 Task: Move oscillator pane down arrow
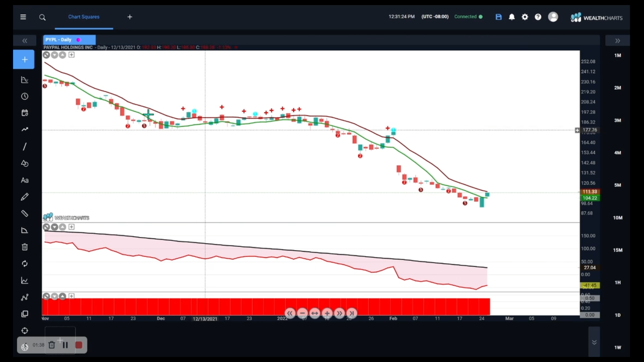(54, 227)
